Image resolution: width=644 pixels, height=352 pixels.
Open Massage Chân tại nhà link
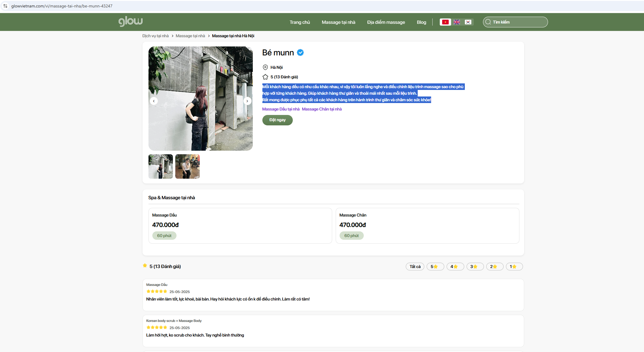click(x=322, y=109)
